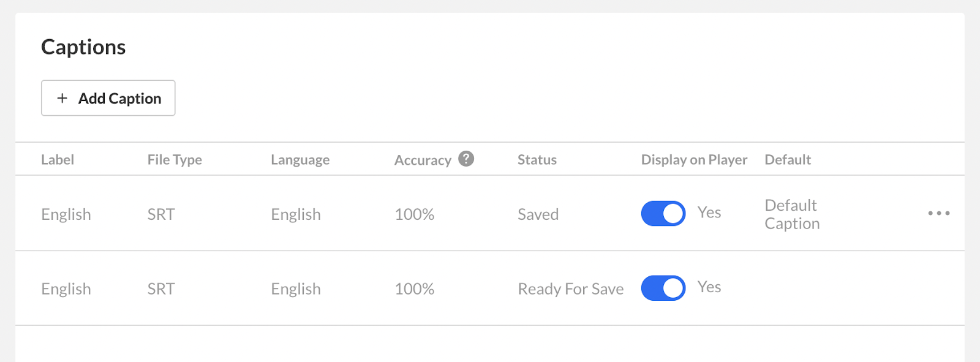Viewport: 980px width, 362px height.
Task: Click the Add Caption button
Action: coord(108,98)
